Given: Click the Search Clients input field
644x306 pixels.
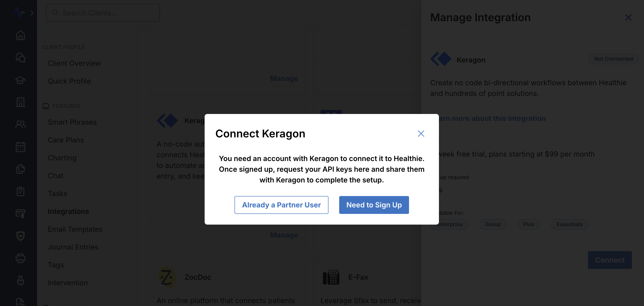Looking at the screenshot, I should click(x=103, y=13).
